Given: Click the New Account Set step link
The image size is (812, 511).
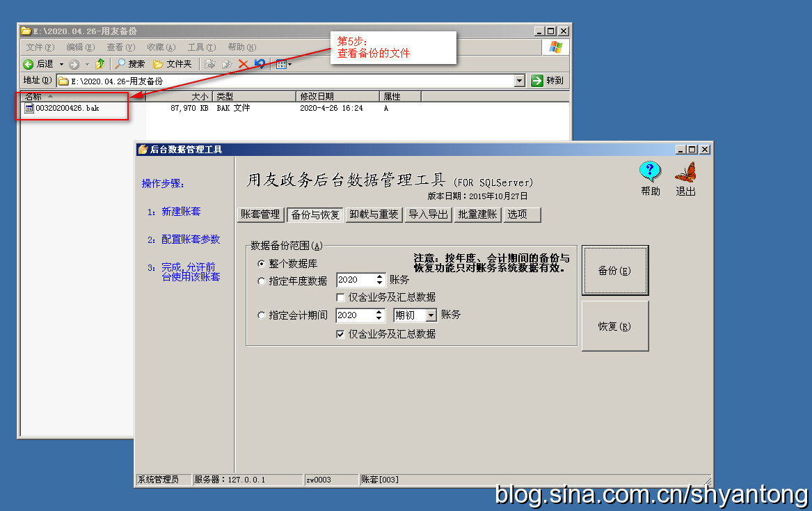Looking at the screenshot, I should pos(181,212).
